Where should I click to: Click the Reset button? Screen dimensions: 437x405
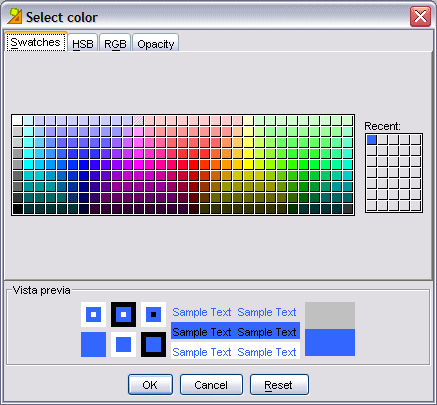(279, 385)
